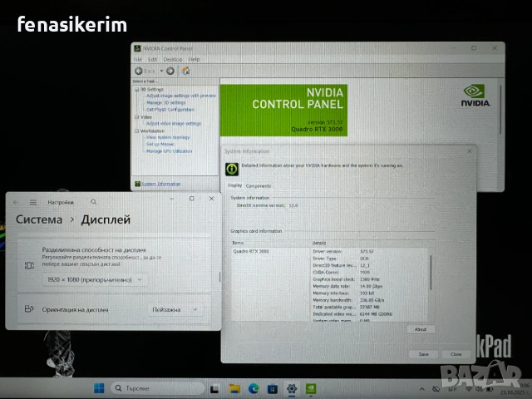Collapse the 3D Settings tree node
This screenshot has width=532, height=399.
136,89
